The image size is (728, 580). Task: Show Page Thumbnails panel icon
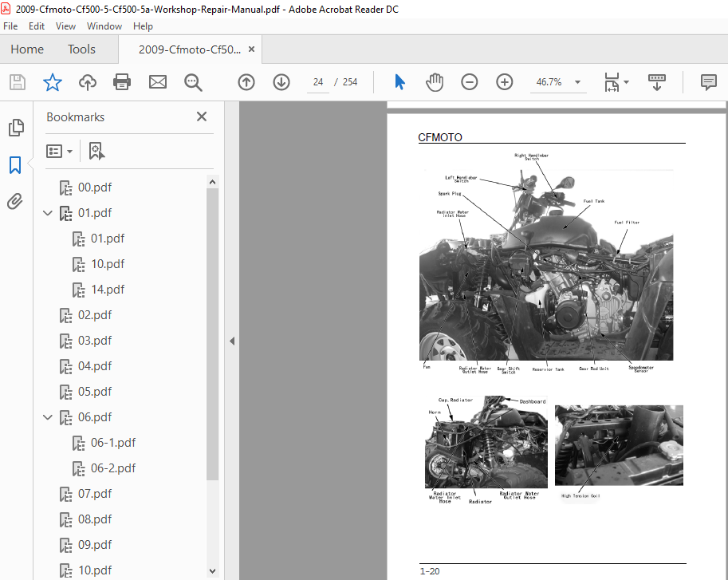tap(16, 127)
